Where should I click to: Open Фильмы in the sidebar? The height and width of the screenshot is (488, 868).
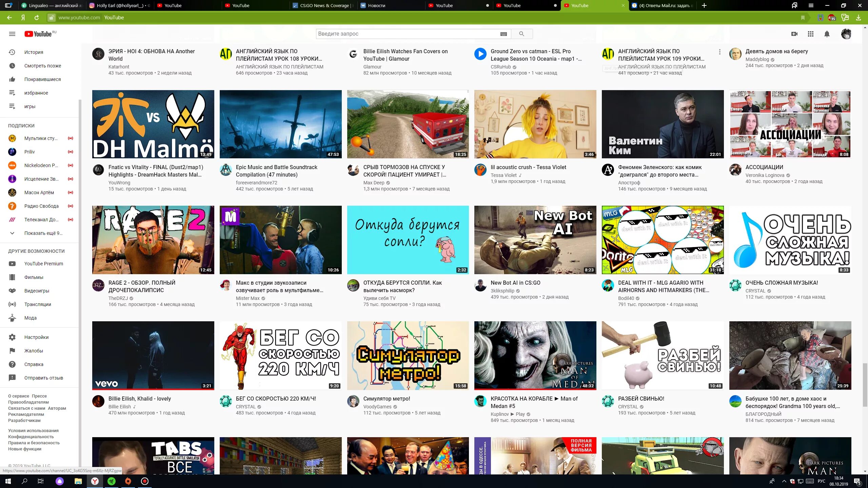[39, 277]
